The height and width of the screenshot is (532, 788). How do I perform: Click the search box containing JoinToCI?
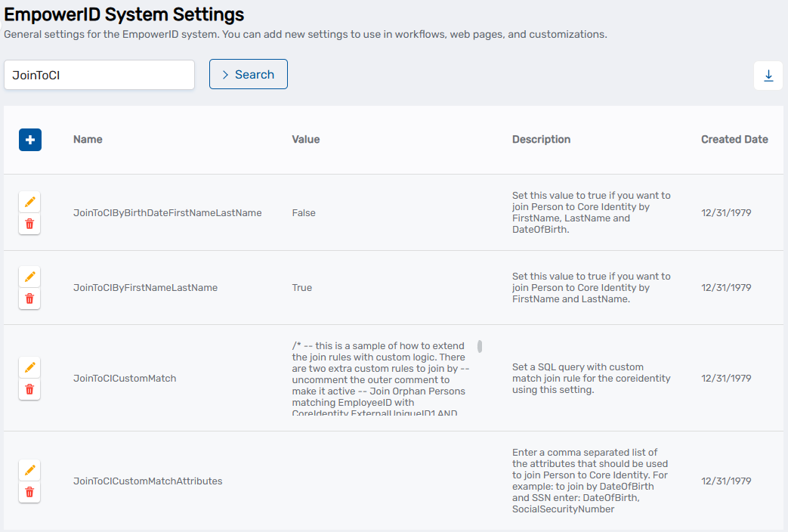click(x=99, y=75)
